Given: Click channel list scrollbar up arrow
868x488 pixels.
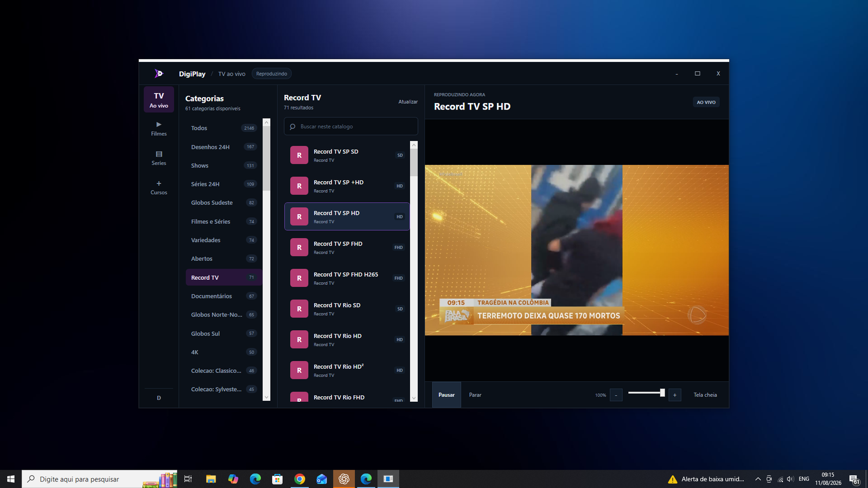Looking at the screenshot, I should [414, 145].
